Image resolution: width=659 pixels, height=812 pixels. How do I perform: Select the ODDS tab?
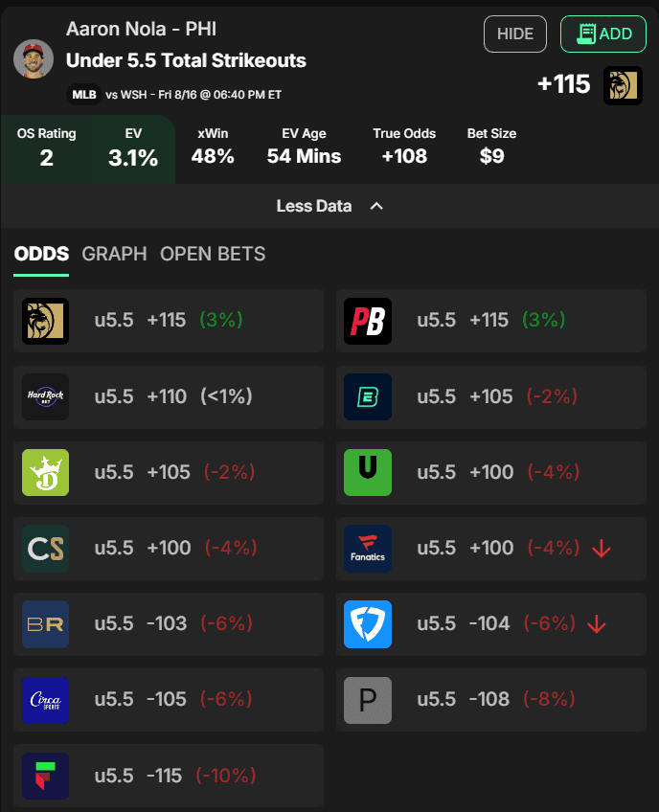pyautogui.click(x=41, y=255)
